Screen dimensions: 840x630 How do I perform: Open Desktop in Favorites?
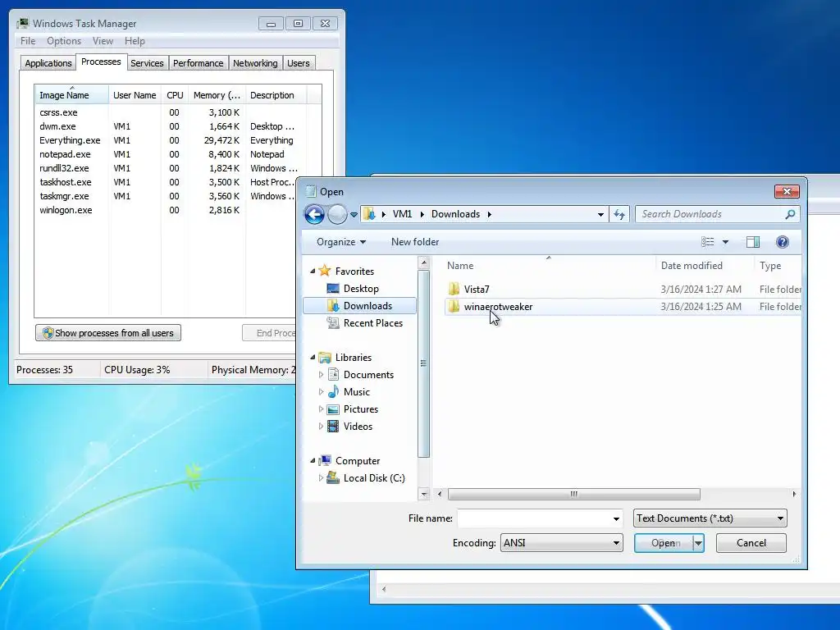point(361,289)
